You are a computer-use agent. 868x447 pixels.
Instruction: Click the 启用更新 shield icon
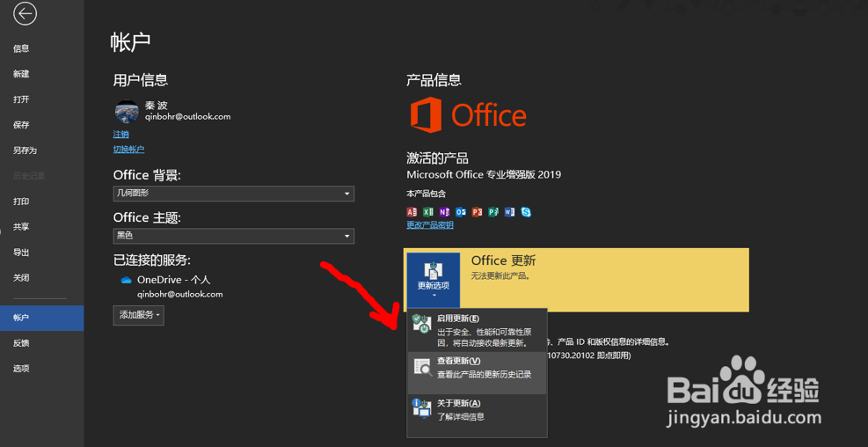[x=422, y=325]
